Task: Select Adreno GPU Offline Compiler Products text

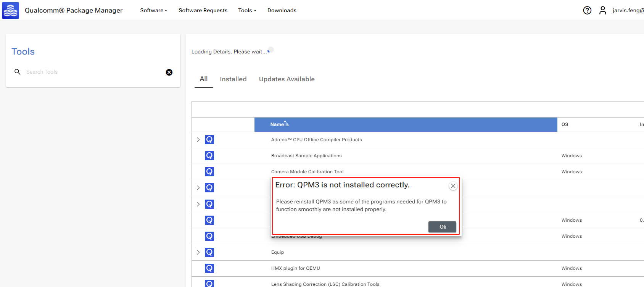Action: click(317, 140)
